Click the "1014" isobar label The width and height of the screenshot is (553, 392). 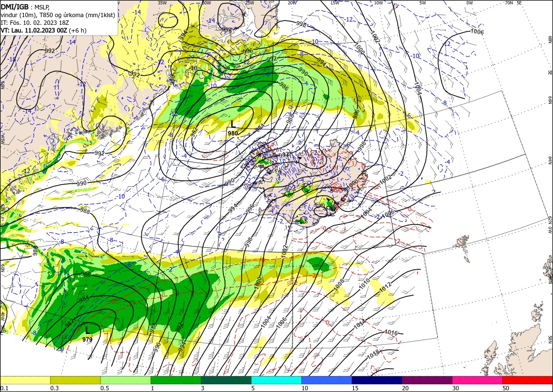(360, 323)
